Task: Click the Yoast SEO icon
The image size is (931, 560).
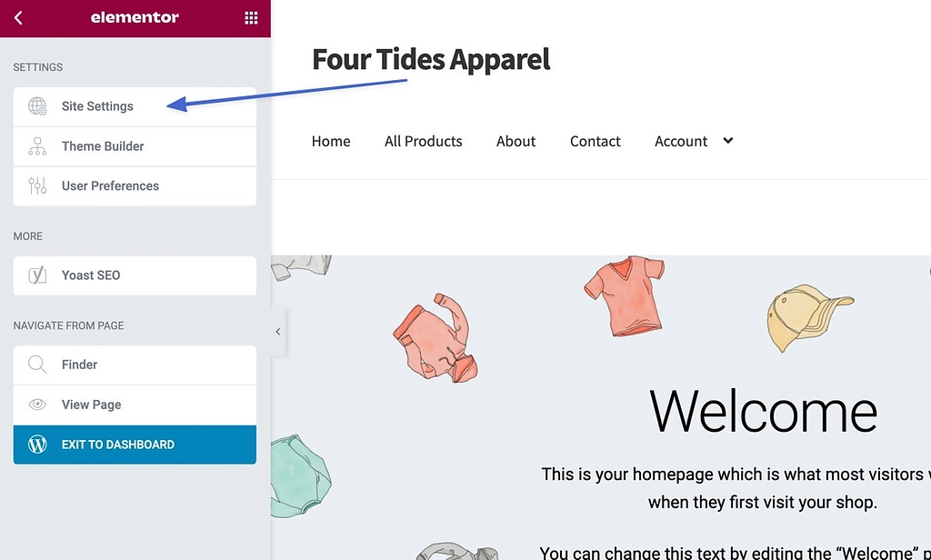Action: [x=37, y=275]
